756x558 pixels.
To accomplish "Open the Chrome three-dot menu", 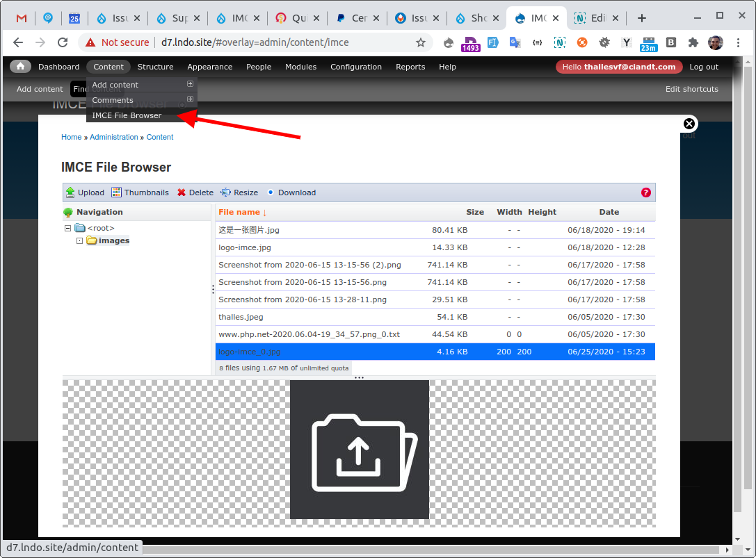I will coord(739,42).
